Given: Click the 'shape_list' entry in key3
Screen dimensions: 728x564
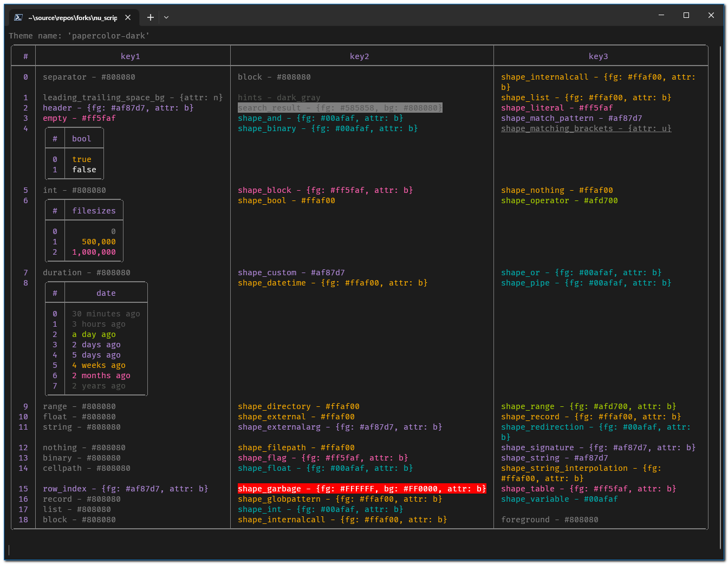Looking at the screenshot, I should pyautogui.click(x=586, y=98).
